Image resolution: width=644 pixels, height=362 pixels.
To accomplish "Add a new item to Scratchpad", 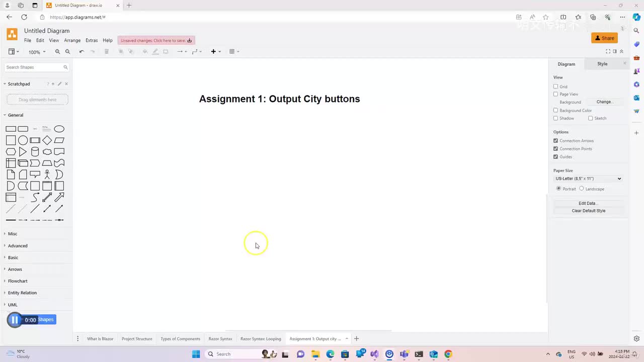I will pos(53,84).
